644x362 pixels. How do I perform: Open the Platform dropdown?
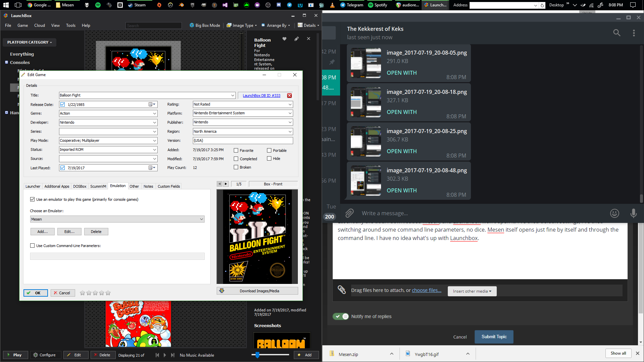pyautogui.click(x=290, y=113)
